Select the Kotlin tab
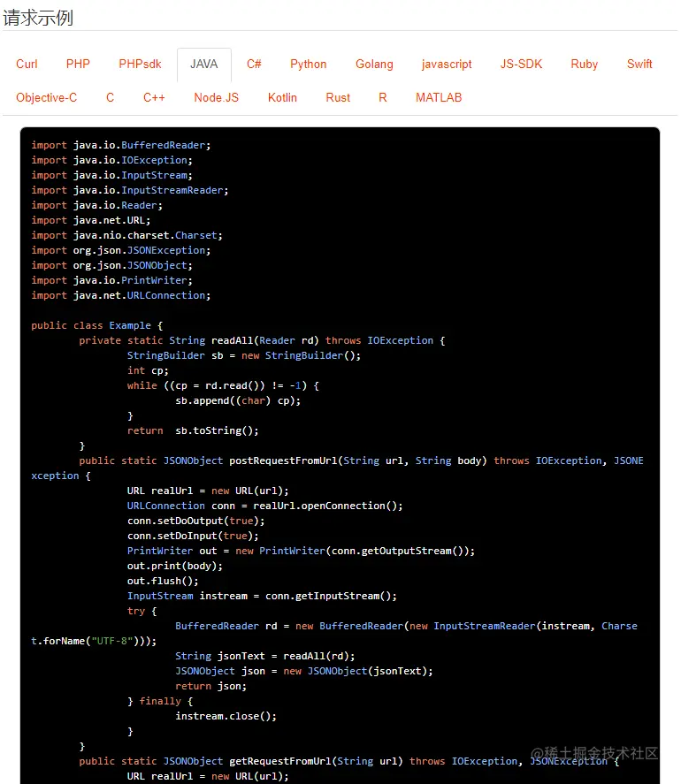Image resolution: width=681 pixels, height=784 pixels. click(x=282, y=97)
